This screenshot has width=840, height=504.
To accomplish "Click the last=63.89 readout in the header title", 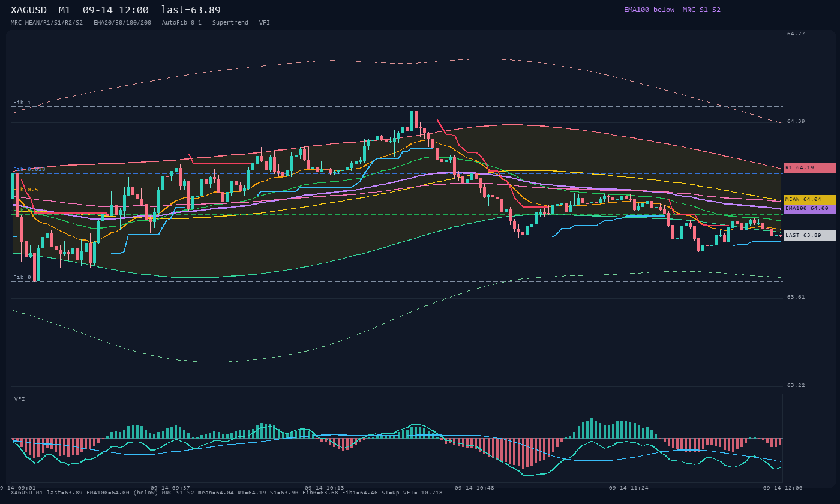I will click(191, 10).
